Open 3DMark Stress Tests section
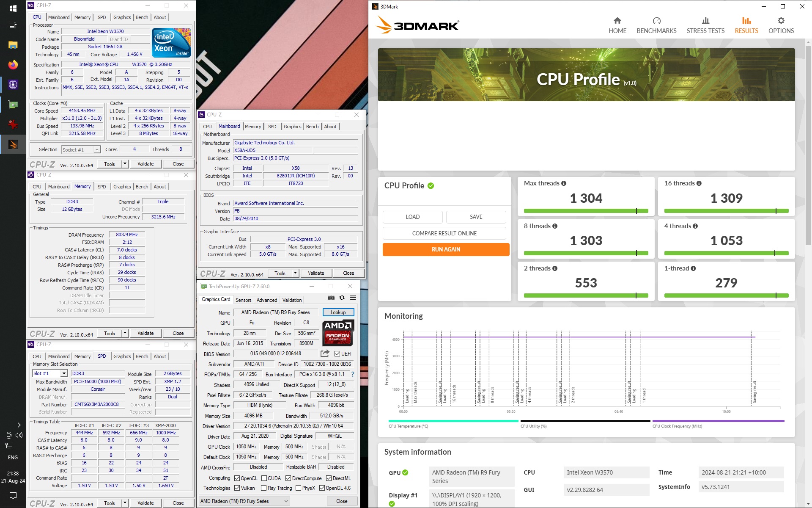The height and width of the screenshot is (508, 812). pos(705,25)
